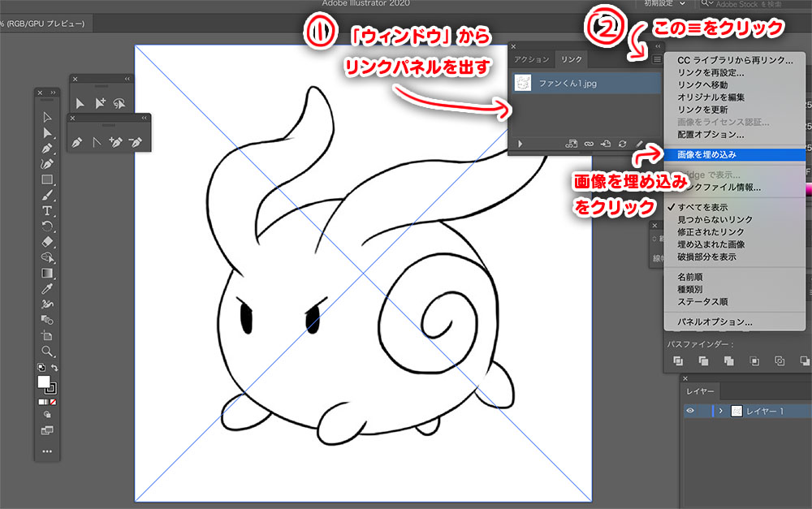Image resolution: width=812 pixels, height=509 pixels.
Task: Select the Direct Selection tool in the main toolbar
Action: pos(47,133)
